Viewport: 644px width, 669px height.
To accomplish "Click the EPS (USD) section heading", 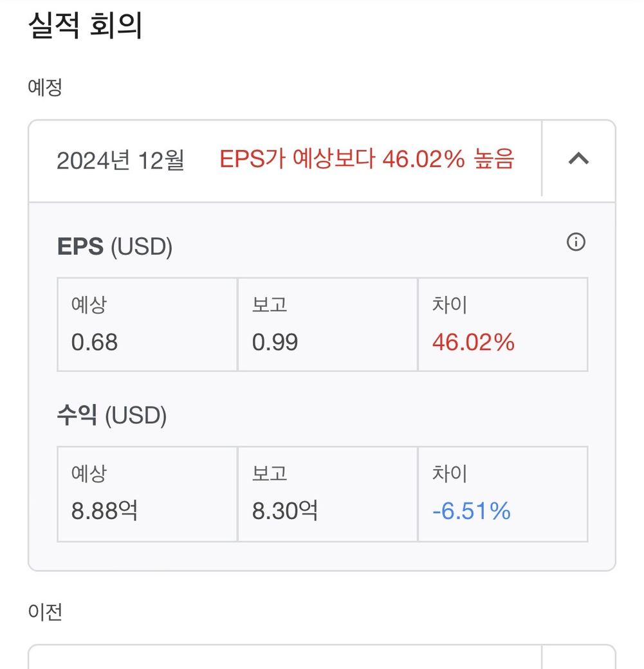I will point(115,247).
